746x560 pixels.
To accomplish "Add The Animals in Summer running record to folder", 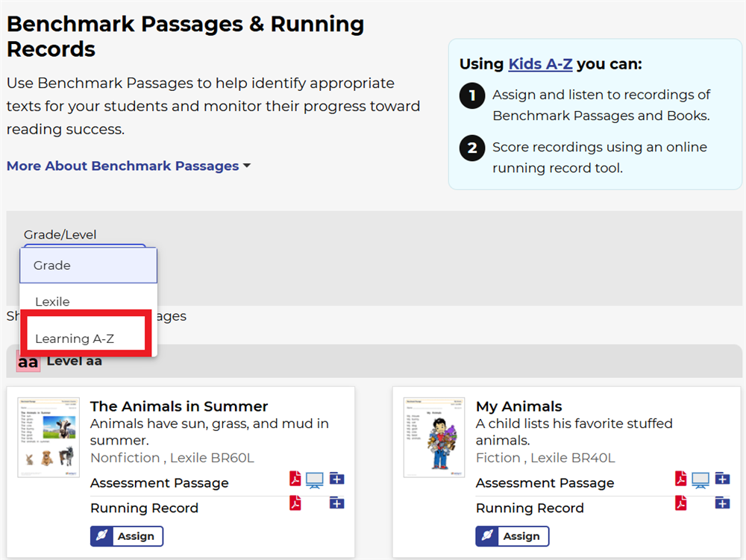I will tap(336, 503).
